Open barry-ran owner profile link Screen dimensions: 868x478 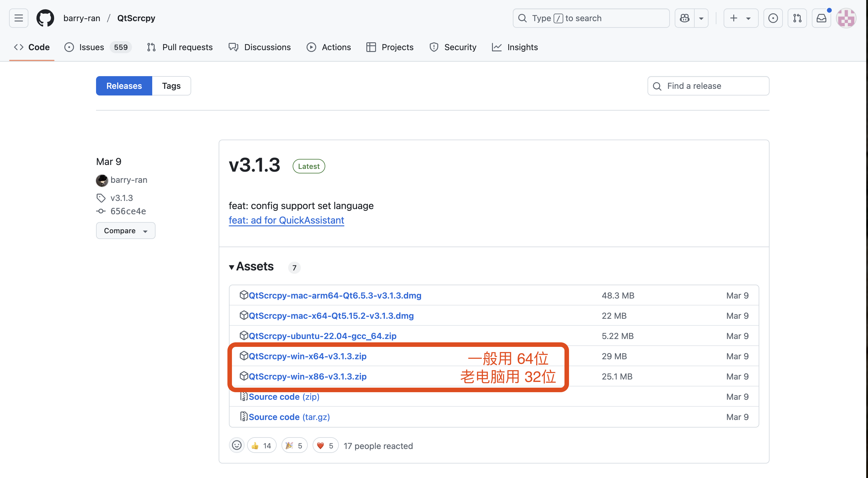[x=82, y=18]
